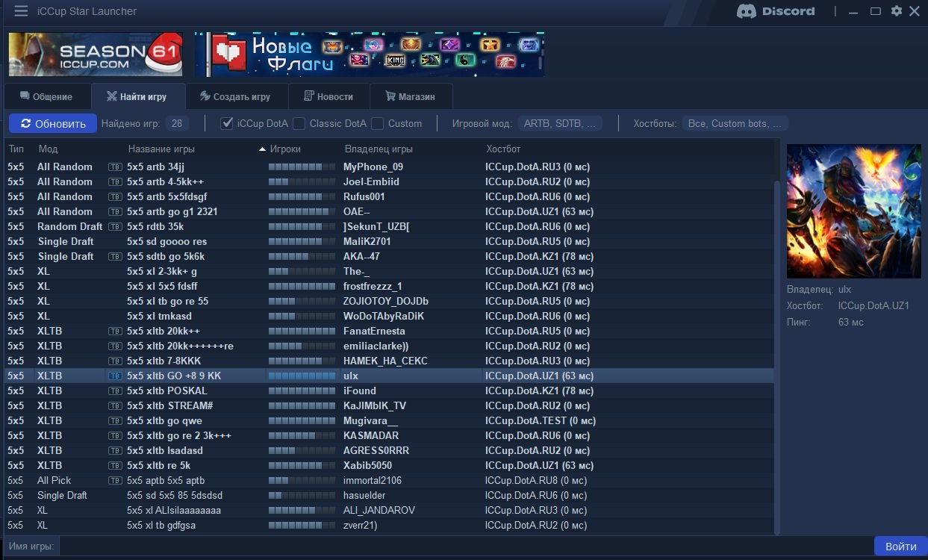Click the TB badge on 5x5 rdtb 35k row
This screenshot has width=928, height=560.
click(115, 226)
